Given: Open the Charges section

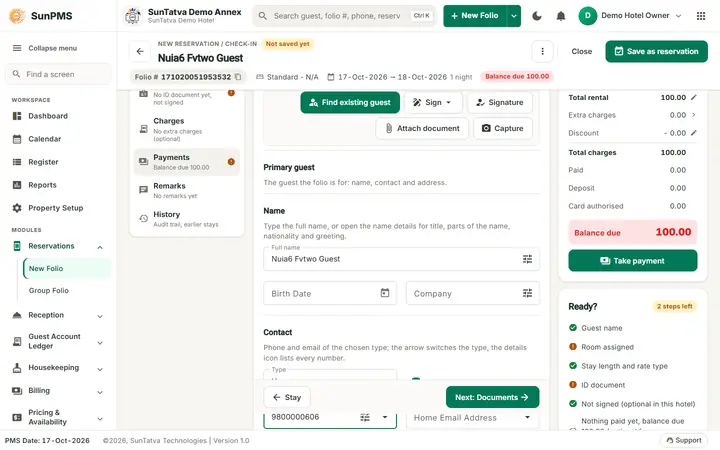Looking at the screenshot, I should tap(187, 129).
